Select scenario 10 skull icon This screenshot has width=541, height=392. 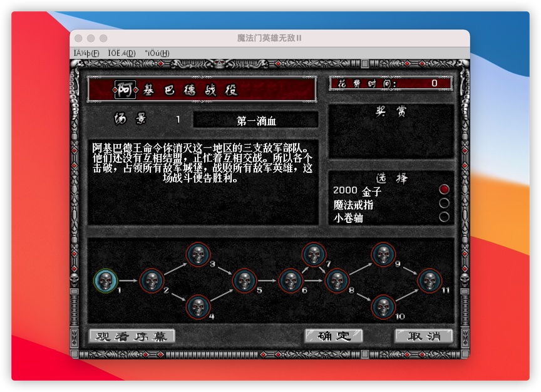click(383, 307)
